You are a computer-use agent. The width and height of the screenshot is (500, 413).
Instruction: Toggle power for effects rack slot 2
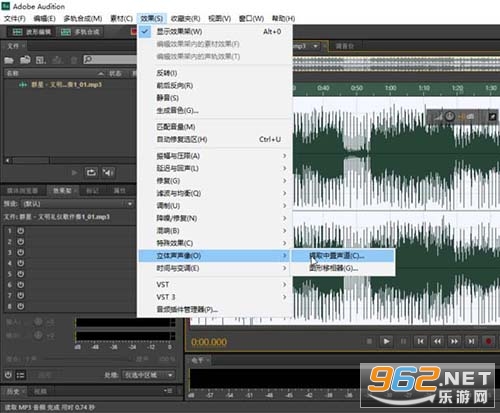(x=21, y=242)
